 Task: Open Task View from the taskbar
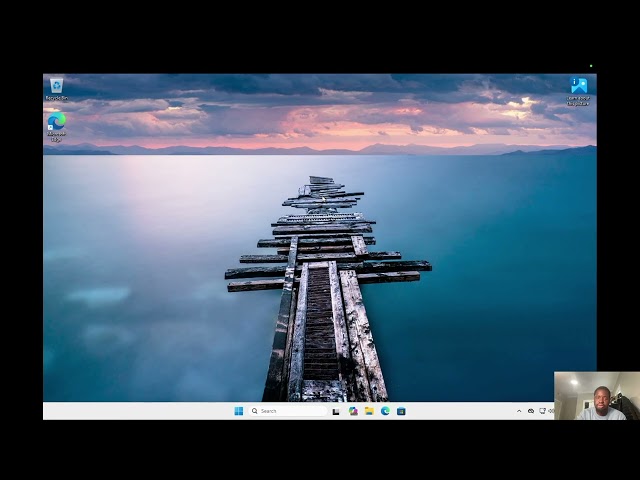tap(336, 411)
